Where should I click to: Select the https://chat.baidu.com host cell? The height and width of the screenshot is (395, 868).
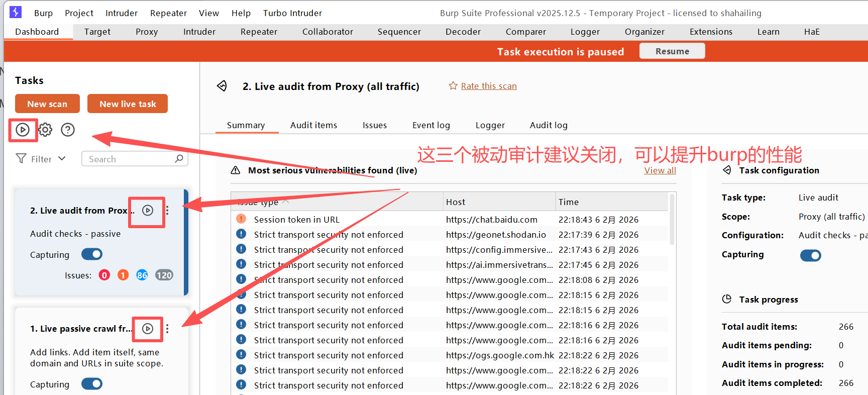click(x=491, y=220)
